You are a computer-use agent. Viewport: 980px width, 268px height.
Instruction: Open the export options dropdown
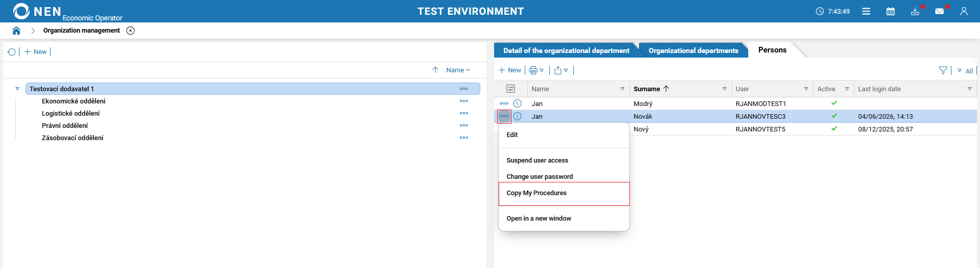(561, 70)
